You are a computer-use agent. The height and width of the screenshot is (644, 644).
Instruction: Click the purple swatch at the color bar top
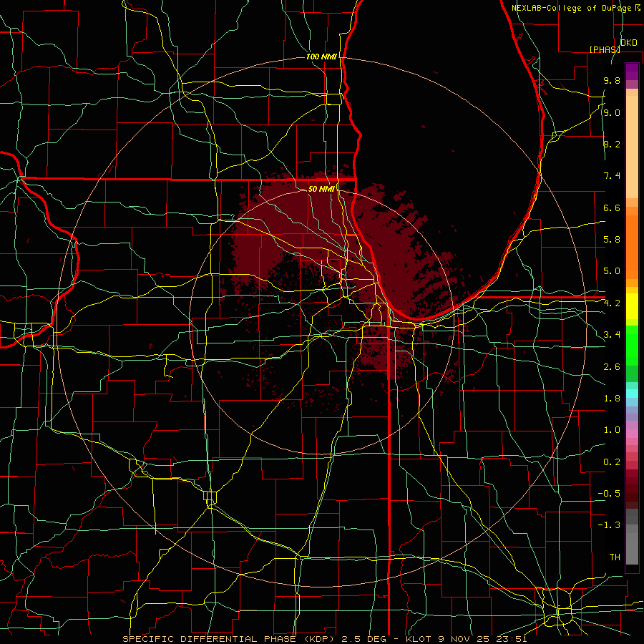pos(632,72)
